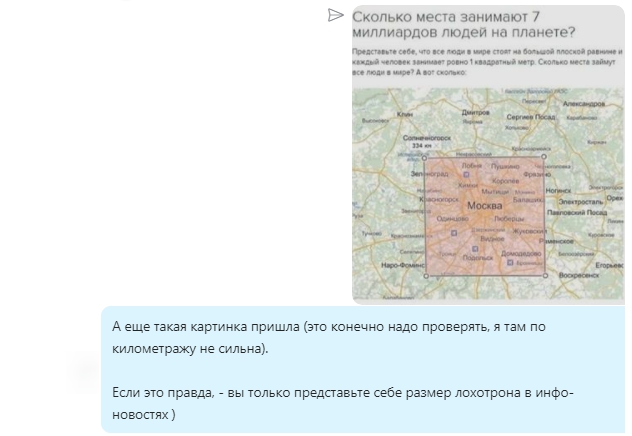
Task: Click the Москва label on the map
Action: click(483, 205)
